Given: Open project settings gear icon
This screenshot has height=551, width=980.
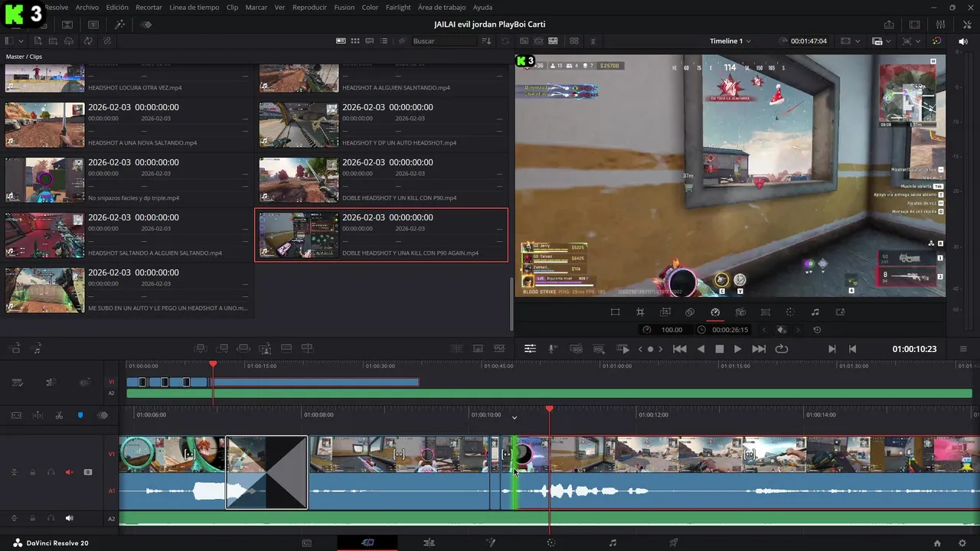Looking at the screenshot, I should point(964,543).
